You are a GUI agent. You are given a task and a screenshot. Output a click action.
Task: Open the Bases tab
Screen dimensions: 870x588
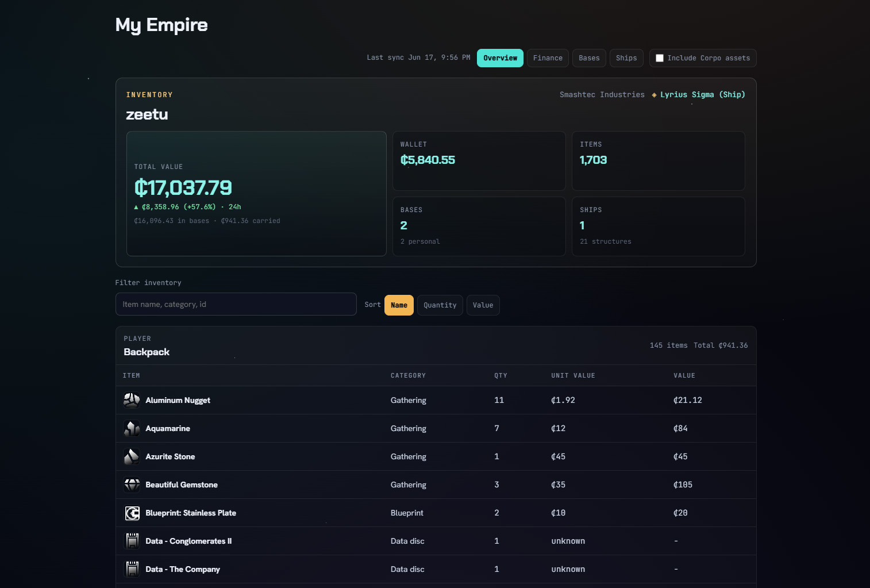point(589,58)
